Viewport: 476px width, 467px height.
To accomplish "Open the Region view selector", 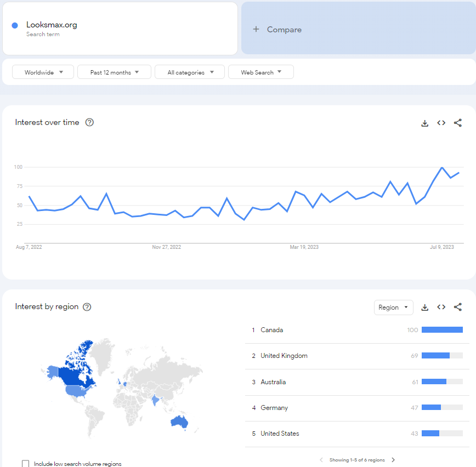I will (393, 307).
